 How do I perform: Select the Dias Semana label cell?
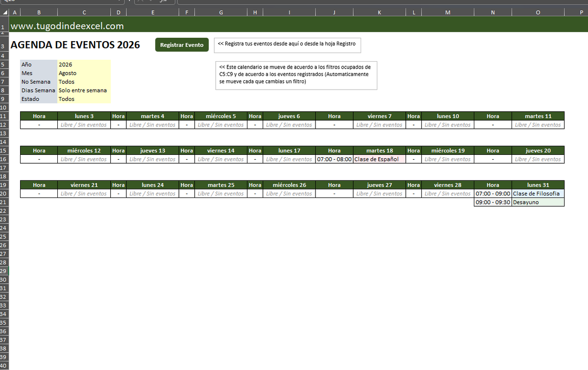[39, 90]
